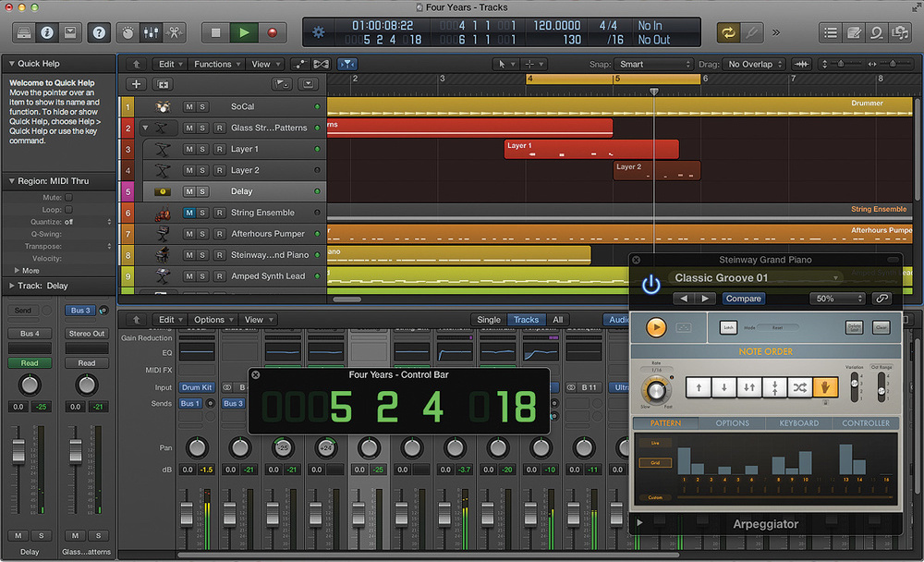
Task: Mute the String Ensemble track
Action: (x=189, y=213)
